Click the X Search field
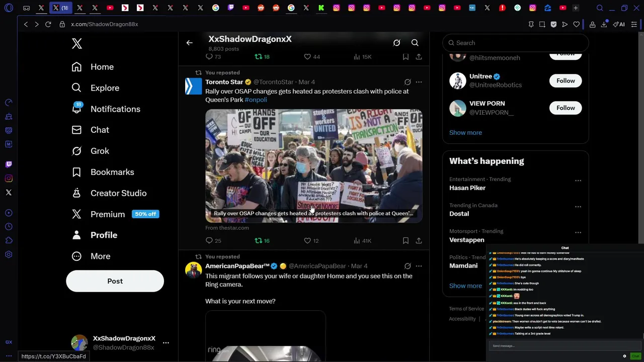 [x=515, y=43]
